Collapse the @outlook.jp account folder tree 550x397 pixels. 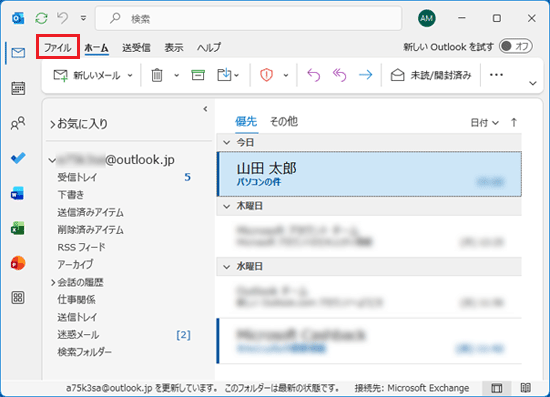coord(52,160)
